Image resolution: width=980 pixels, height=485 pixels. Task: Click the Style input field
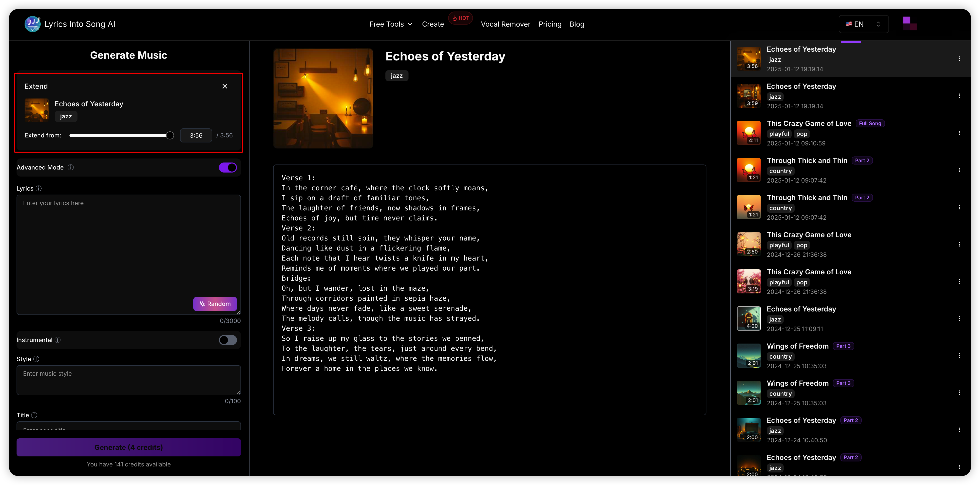128,380
